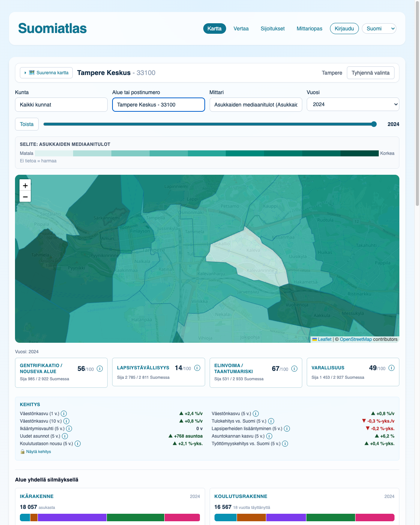Screen dimensions: 420x525
Task: Open the Suomi language selector
Action: pos(379,28)
